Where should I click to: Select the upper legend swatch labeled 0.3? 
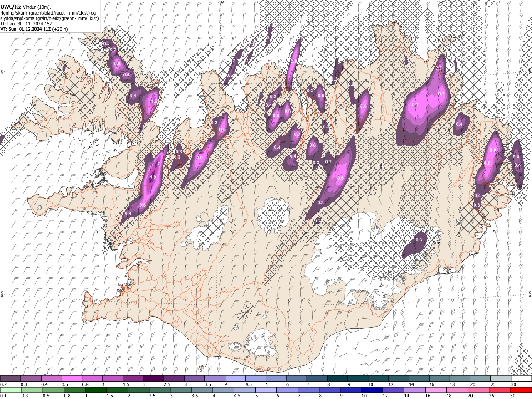pos(31,379)
